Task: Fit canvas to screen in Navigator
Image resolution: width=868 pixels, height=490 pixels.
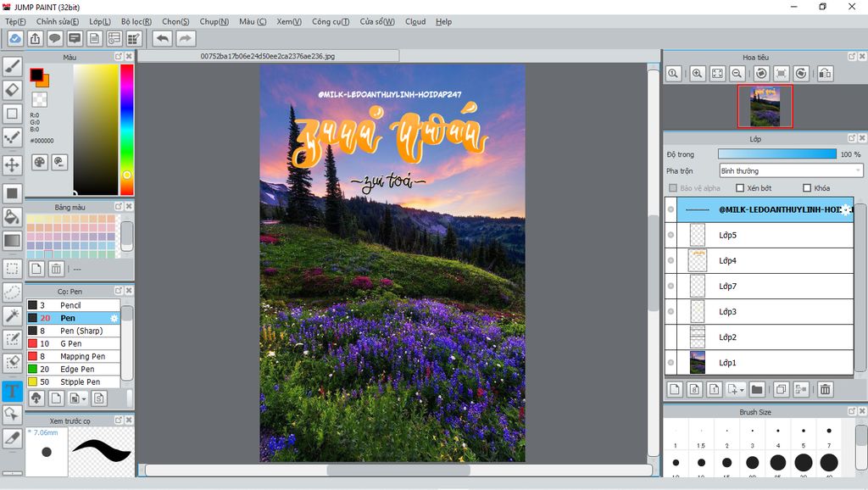Action: pos(717,73)
